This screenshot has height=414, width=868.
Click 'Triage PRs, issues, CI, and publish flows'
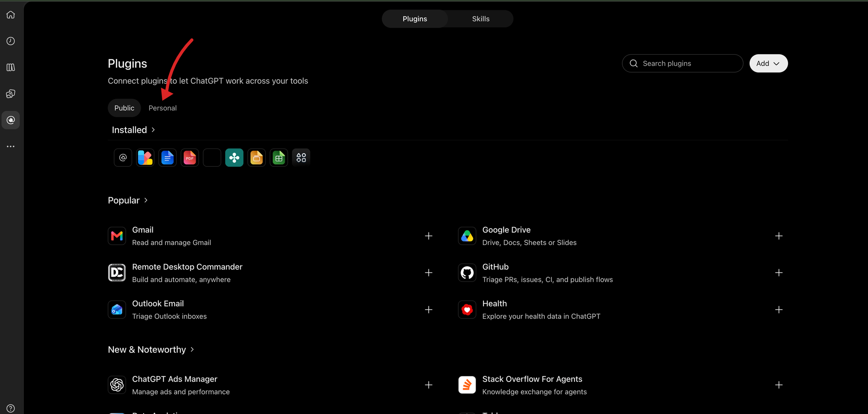(x=548, y=279)
